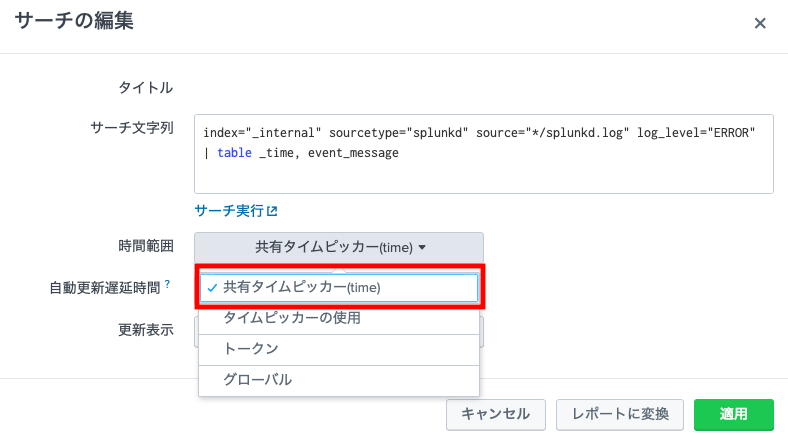This screenshot has width=788, height=443.
Task: Open the サーチ実行 link
Action: (236, 211)
